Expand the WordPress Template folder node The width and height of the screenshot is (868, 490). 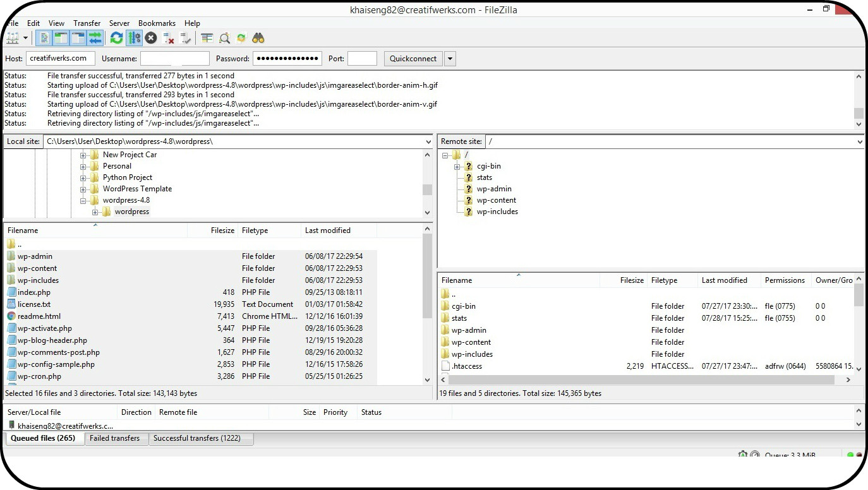[83, 189]
